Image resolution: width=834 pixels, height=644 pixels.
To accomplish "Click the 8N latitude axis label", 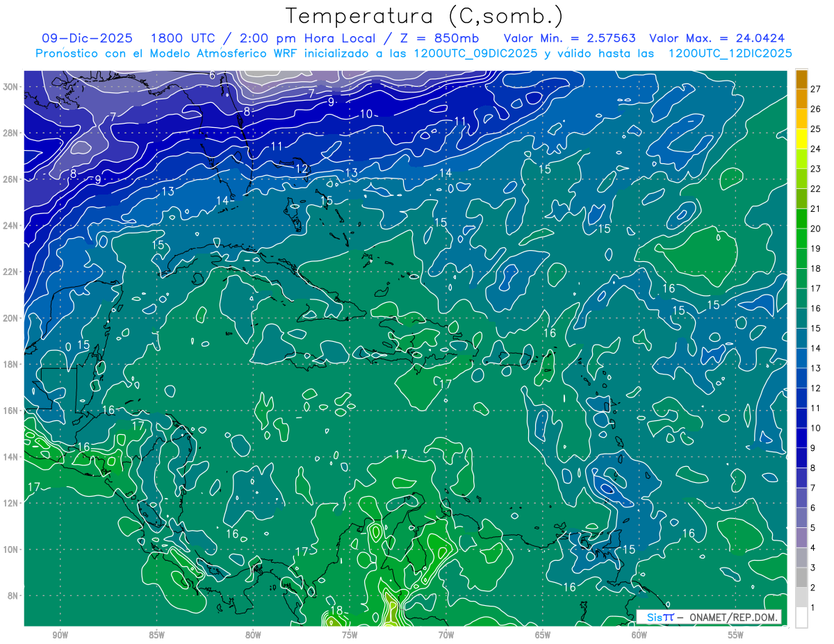I will pyautogui.click(x=14, y=595).
